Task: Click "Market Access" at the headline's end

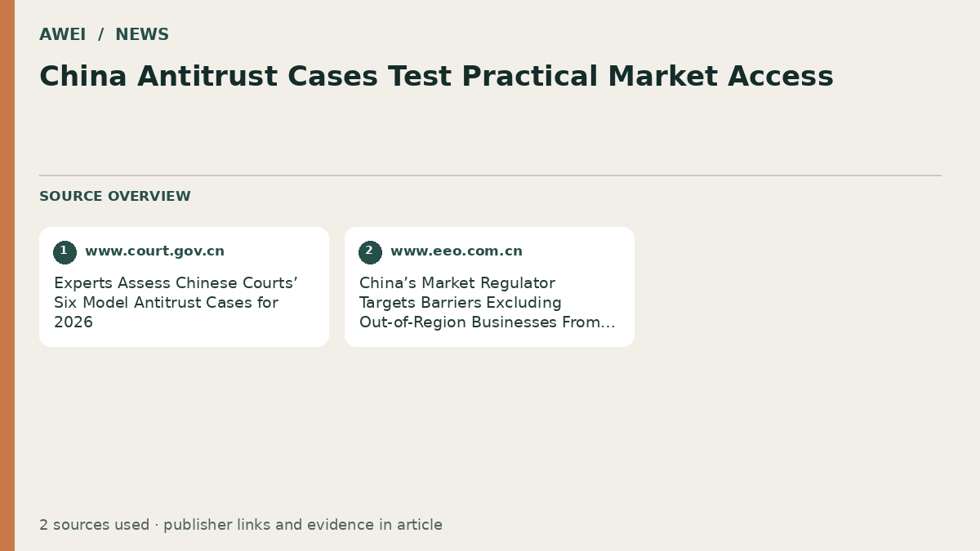Action: (719, 77)
